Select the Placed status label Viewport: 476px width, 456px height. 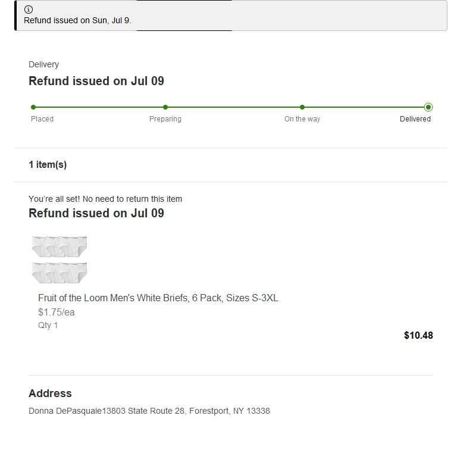[x=42, y=119]
